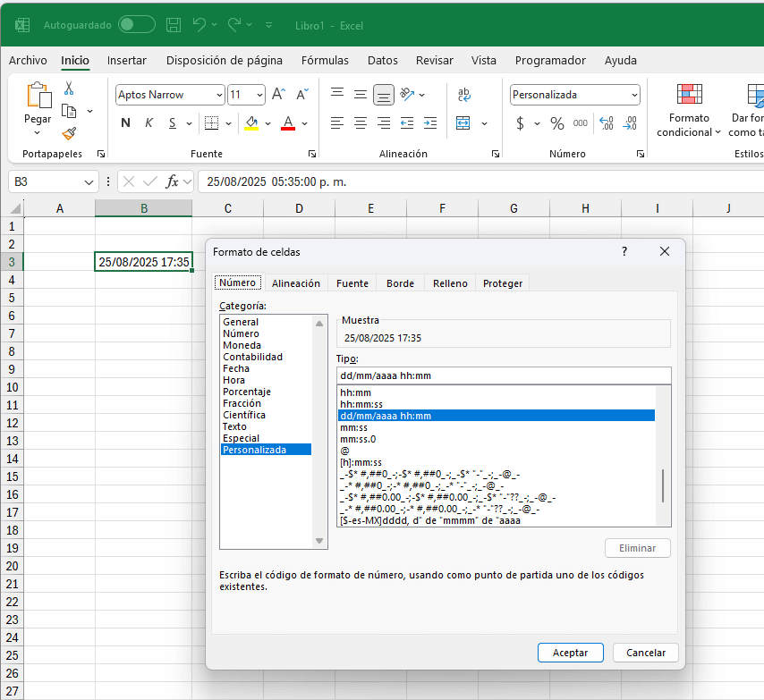Click the insert function fx icon

172,181
